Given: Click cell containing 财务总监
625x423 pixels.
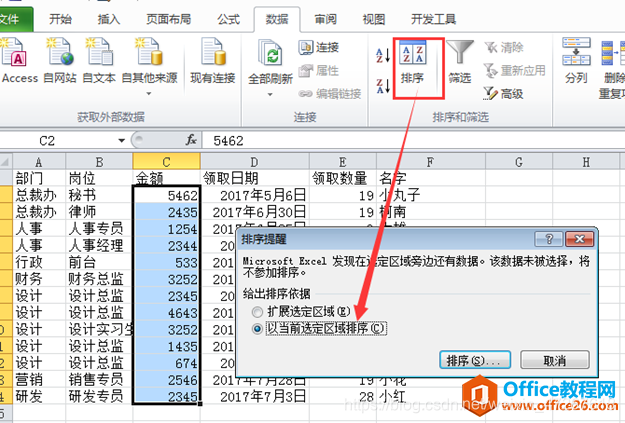Looking at the screenshot, I should click(x=99, y=279).
